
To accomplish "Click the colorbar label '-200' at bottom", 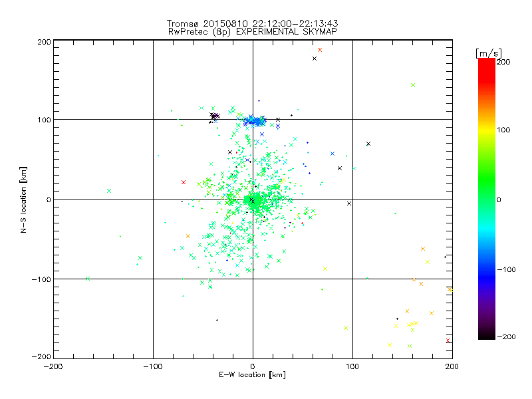I will click(506, 337).
